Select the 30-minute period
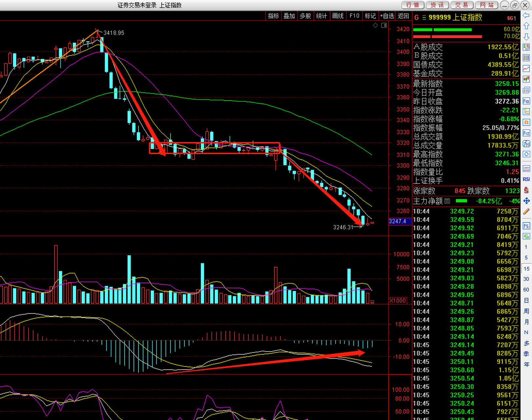532x420 pixels. (526, 279)
